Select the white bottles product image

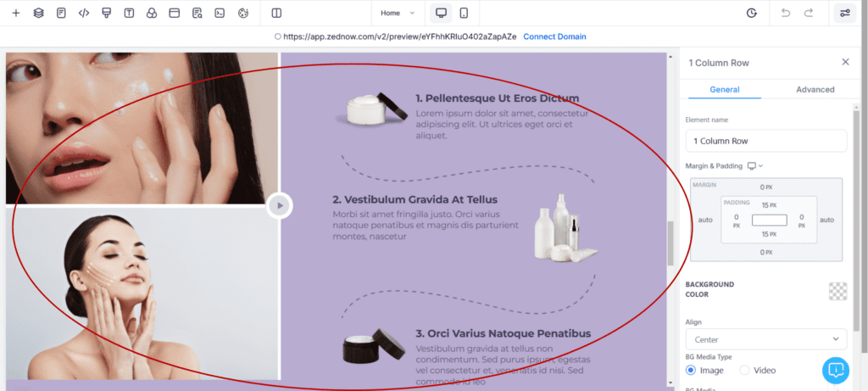[x=565, y=227]
